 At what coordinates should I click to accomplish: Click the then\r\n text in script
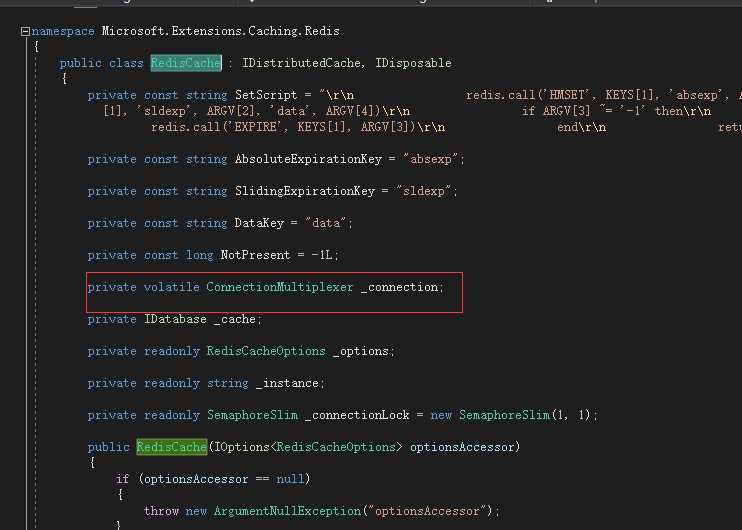click(x=683, y=111)
